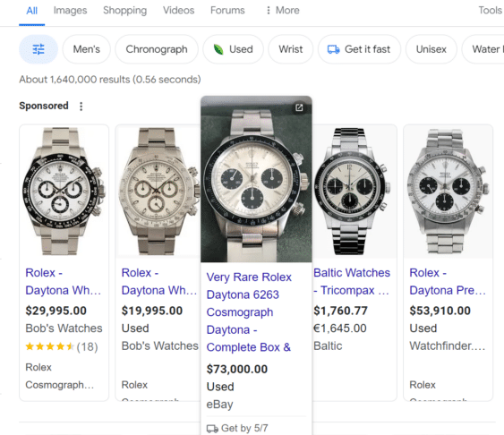Click the $73,000.00 price
This screenshot has width=504, height=435.
click(237, 369)
